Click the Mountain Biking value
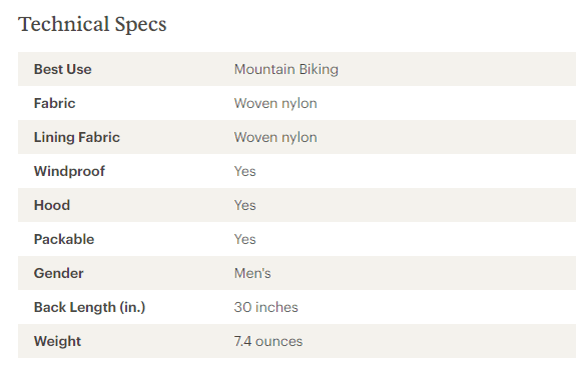 286,69
